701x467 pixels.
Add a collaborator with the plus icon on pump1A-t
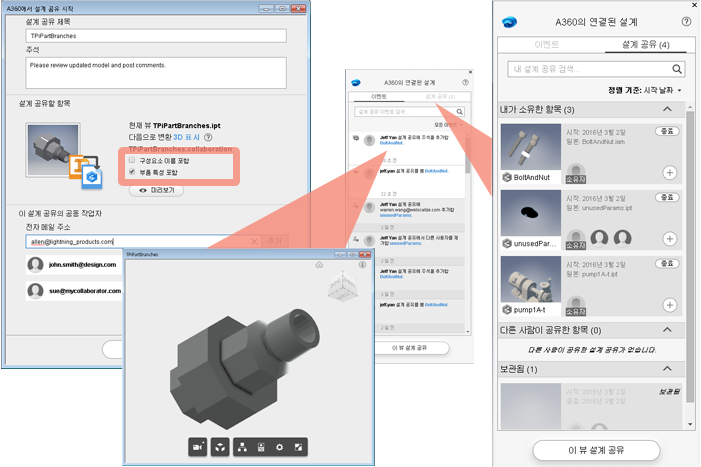[x=669, y=305]
